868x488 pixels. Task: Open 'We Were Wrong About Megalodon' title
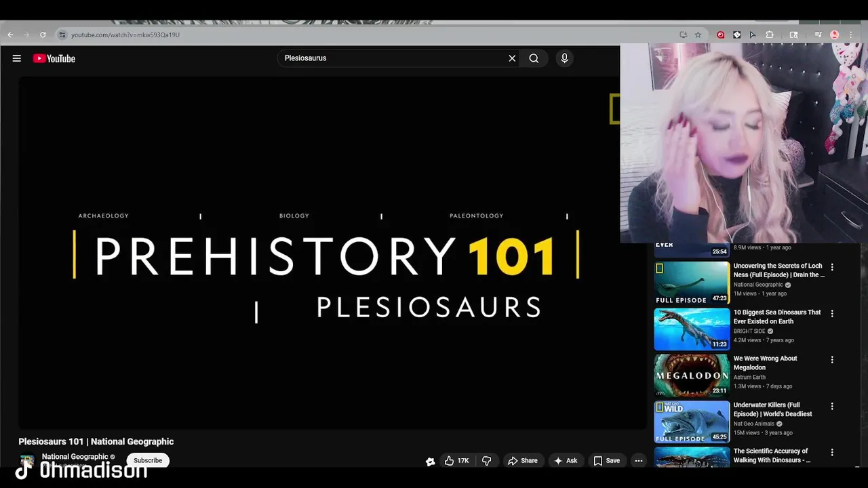(x=765, y=363)
